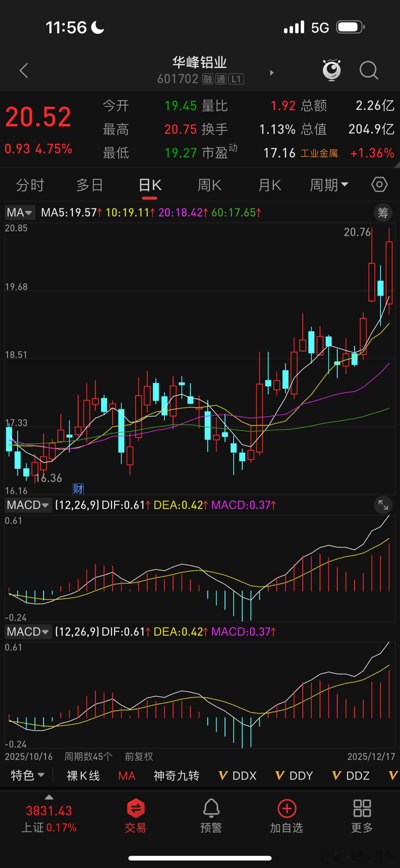The image size is (400, 868).
Task: Tap the 市盈 17.16 value
Action: click(x=280, y=153)
